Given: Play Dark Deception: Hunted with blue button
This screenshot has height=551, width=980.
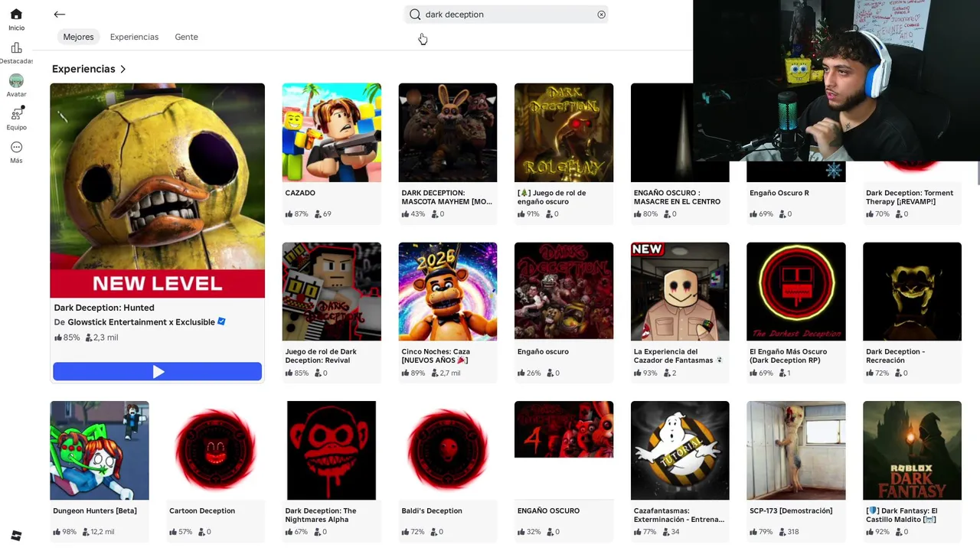Looking at the screenshot, I should (157, 372).
